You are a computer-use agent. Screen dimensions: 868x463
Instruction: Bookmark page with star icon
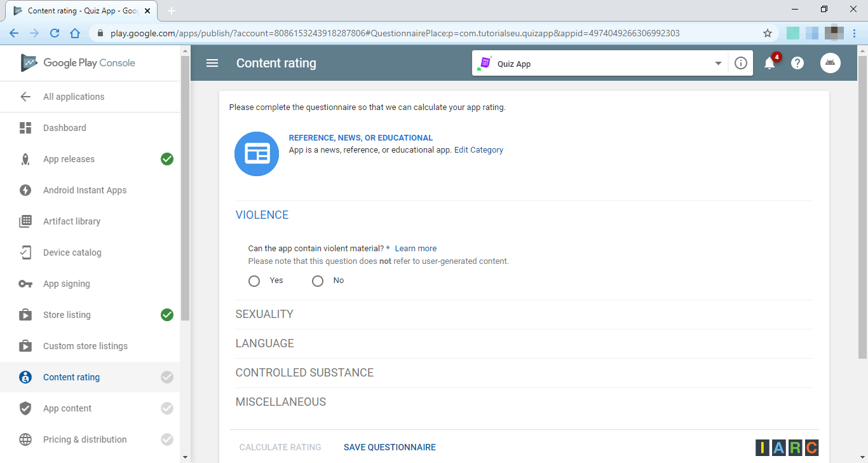tap(768, 33)
